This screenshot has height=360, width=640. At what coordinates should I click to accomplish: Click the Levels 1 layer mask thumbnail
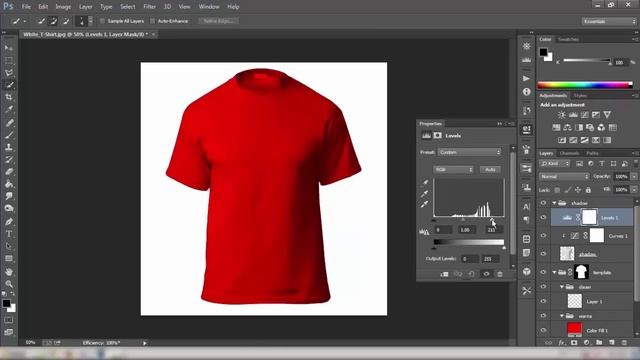coord(589,217)
